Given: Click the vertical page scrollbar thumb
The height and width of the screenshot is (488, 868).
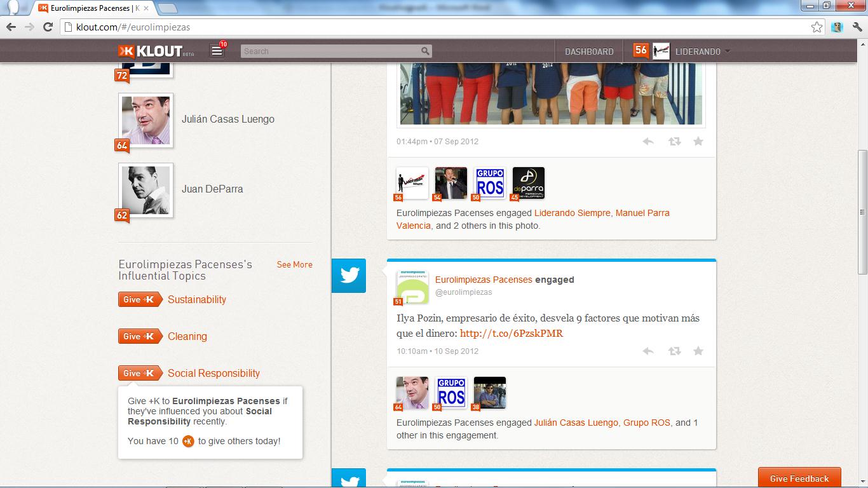Looking at the screenshot, I should click(x=862, y=213).
